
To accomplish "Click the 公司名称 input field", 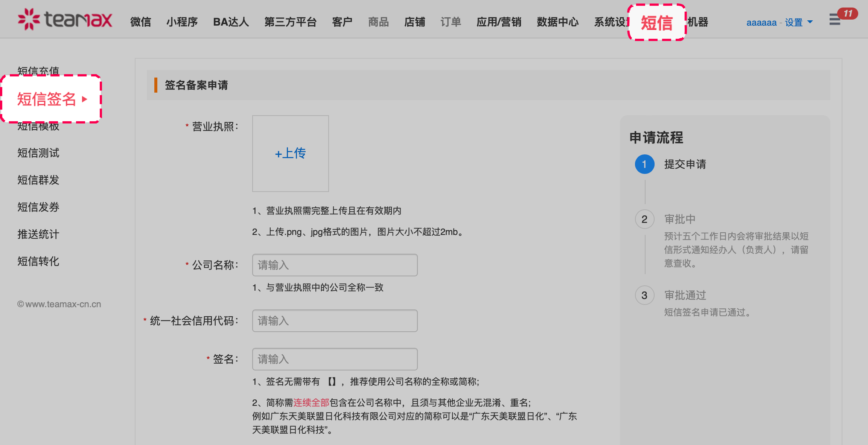I will pos(334,265).
